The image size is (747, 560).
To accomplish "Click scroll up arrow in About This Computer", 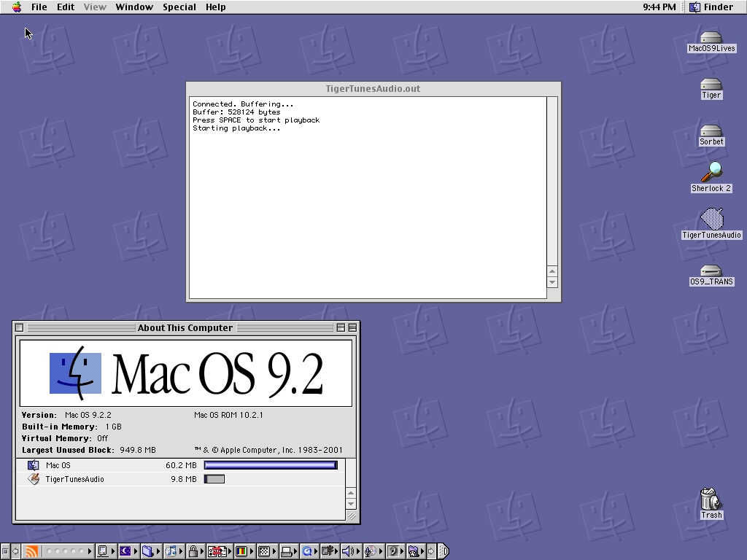I will [x=351, y=493].
